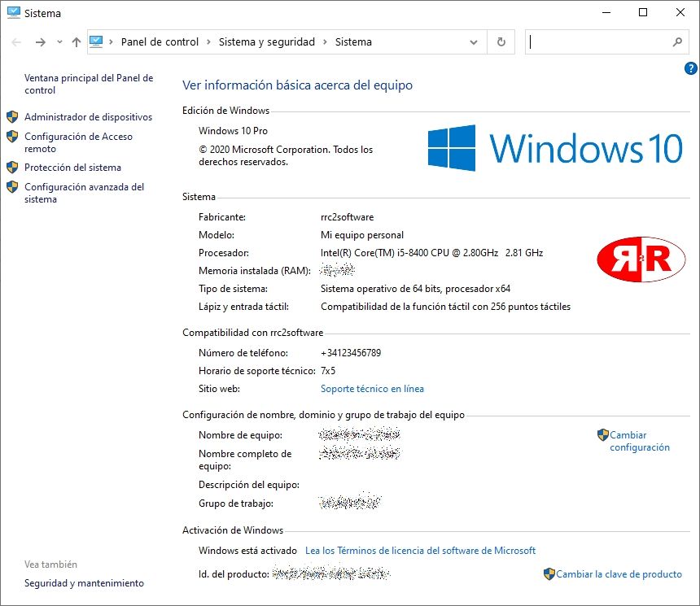Select Sistema breadcrumb in address bar

[x=353, y=42]
